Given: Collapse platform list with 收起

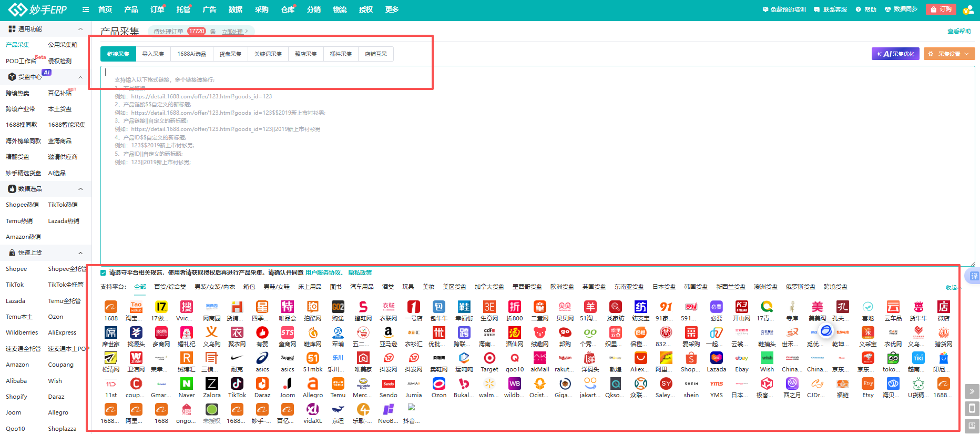Looking at the screenshot, I should 951,287.
